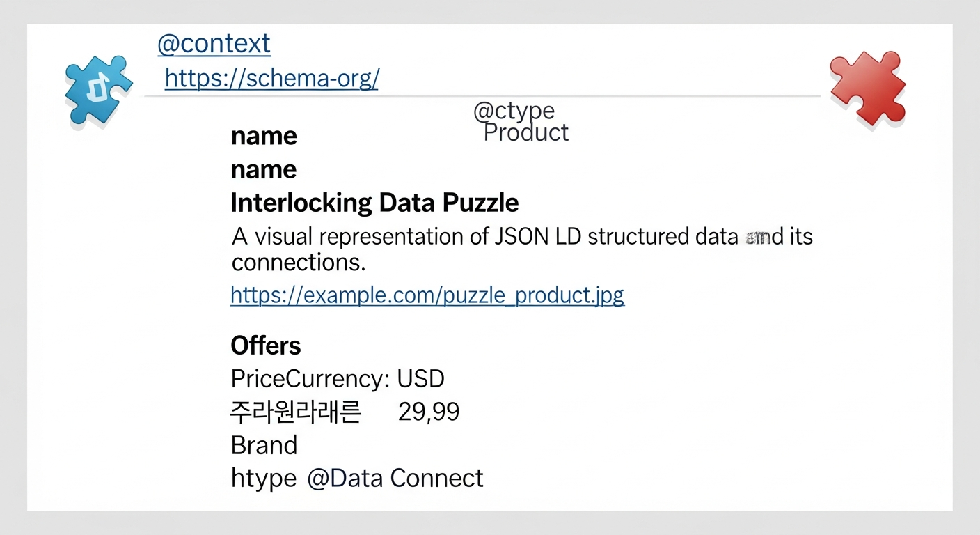This screenshot has height=535, width=980.
Task: Select the Interlocking Data Puzzle title
Action: (374, 203)
